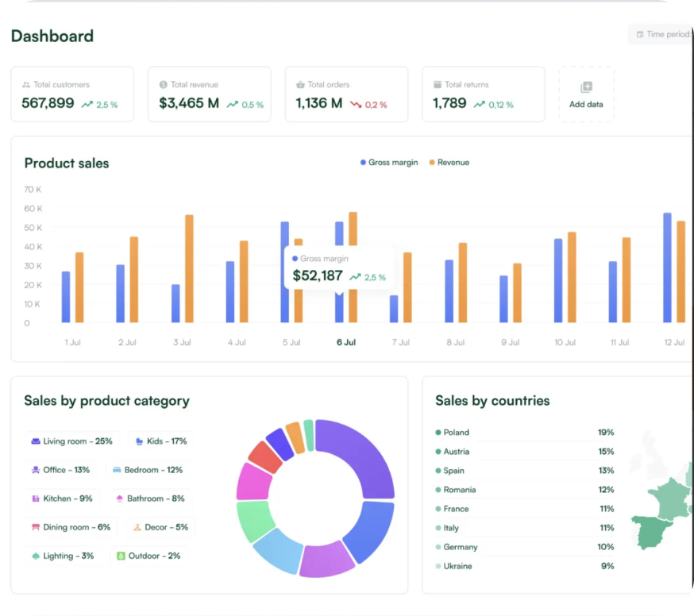This screenshot has height=616, width=694.
Task: Click the lamp icon beside Lighting
Action: (36, 556)
